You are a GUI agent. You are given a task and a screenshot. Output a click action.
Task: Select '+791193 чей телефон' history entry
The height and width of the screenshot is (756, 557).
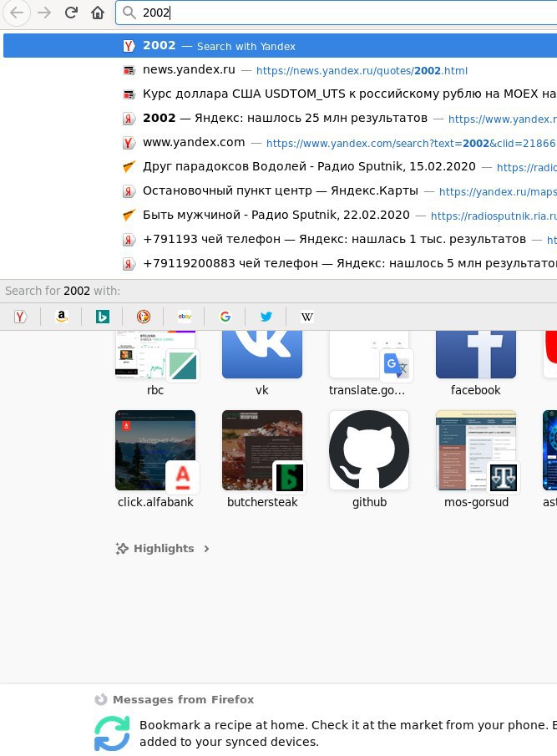pyautogui.click(x=280, y=239)
